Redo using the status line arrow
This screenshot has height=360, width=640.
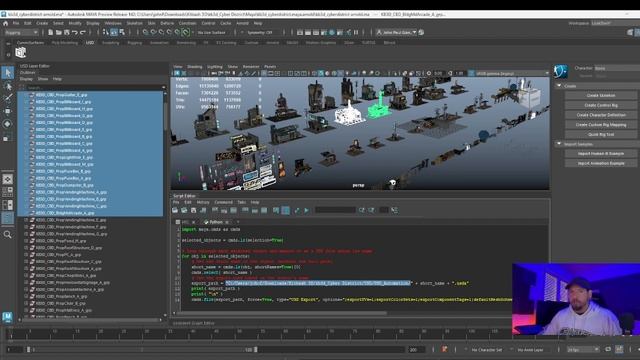83,32
